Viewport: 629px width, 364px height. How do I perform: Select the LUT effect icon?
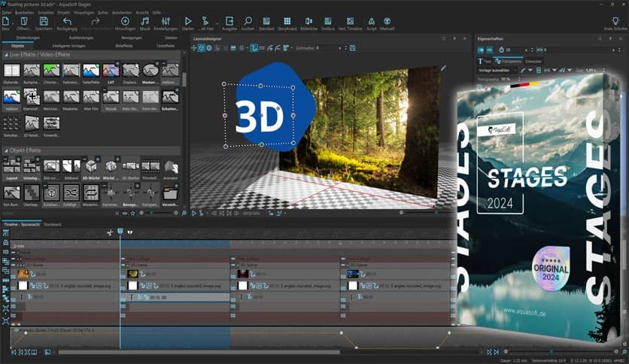pyautogui.click(x=111, y=71)
